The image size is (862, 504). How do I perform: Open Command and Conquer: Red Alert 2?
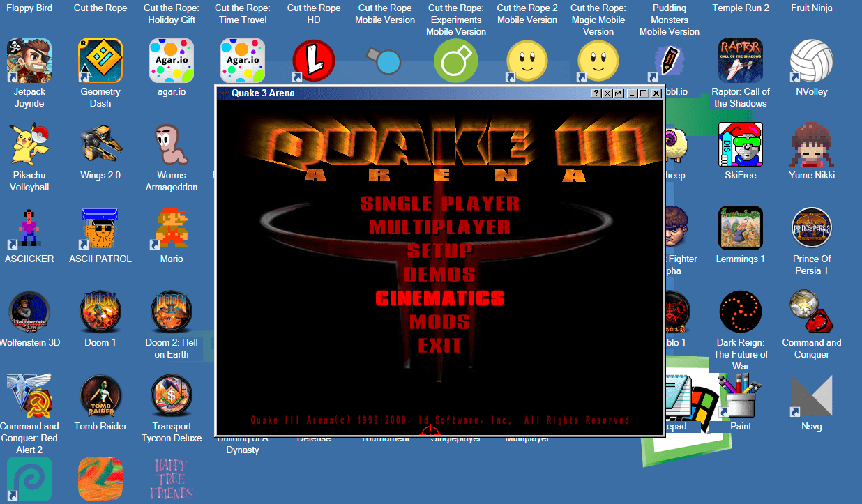click(x=29, y=395)
